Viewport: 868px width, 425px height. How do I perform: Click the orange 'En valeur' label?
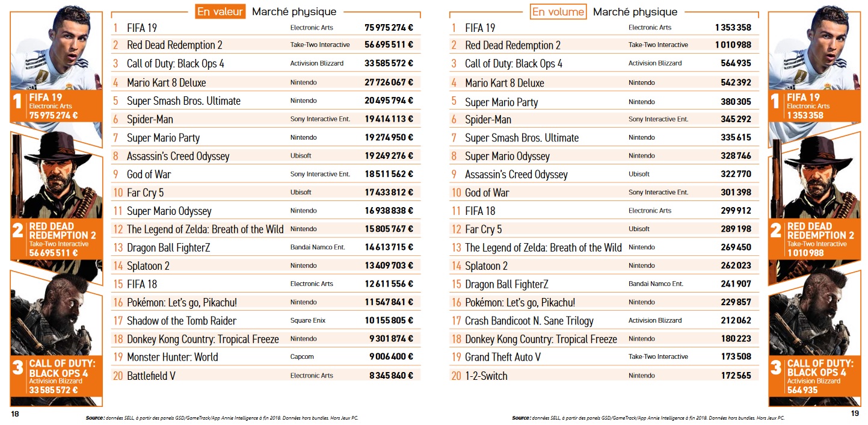[221, 11]
